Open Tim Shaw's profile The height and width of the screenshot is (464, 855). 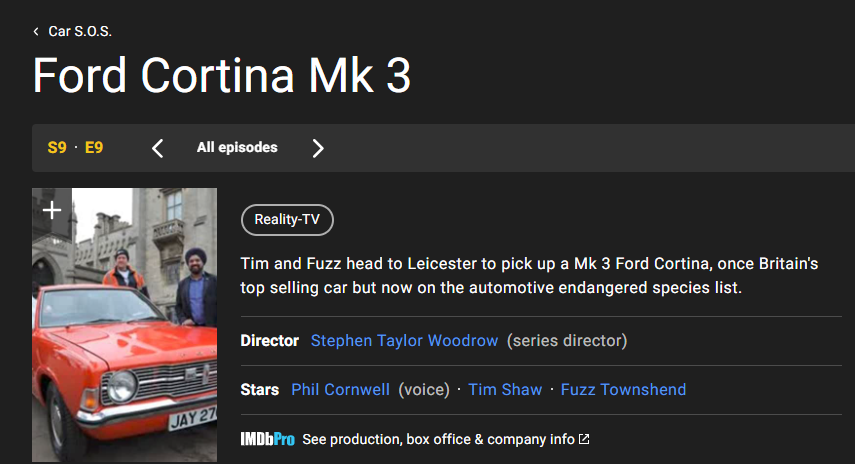pos(505,390)
